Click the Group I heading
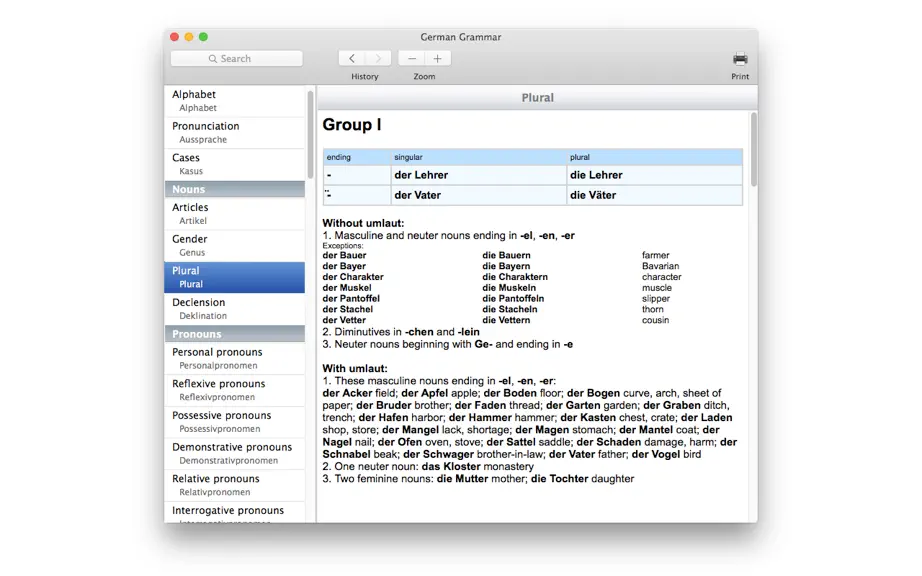 (352, 125)
